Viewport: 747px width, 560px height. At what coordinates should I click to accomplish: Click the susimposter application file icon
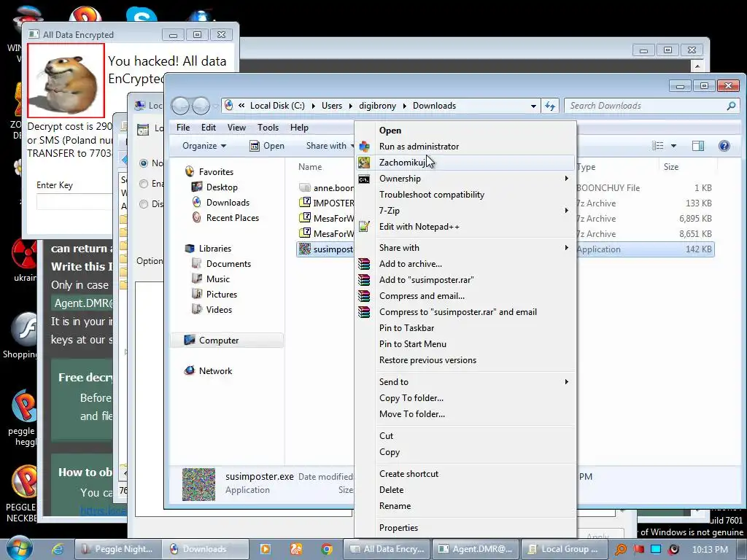(305, 249)
